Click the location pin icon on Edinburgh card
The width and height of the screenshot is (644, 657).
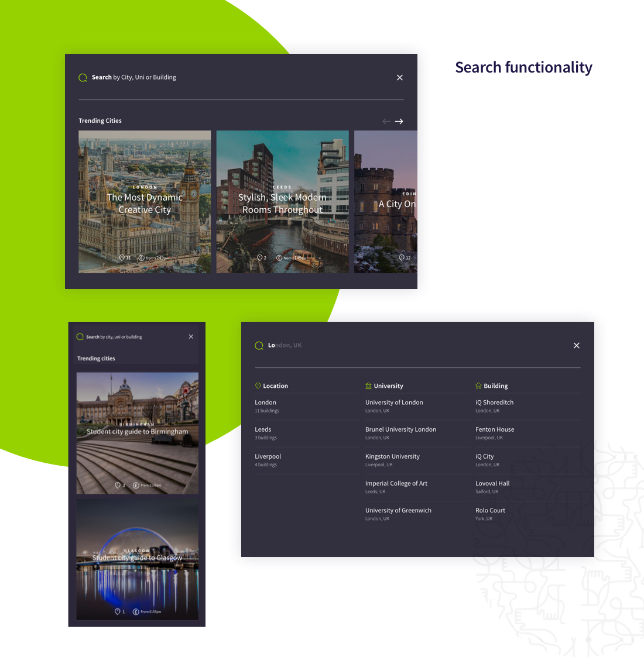click(402, 257)
